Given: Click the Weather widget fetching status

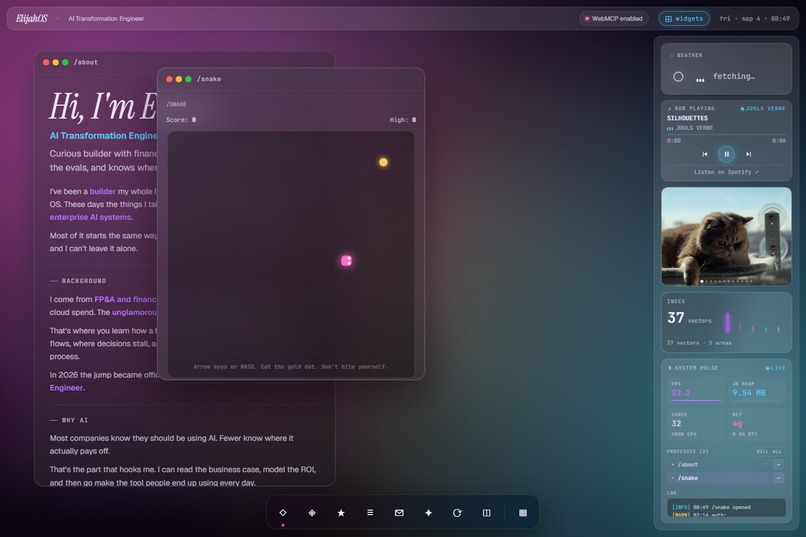Looking at the screenshot, I should point(734,76).
